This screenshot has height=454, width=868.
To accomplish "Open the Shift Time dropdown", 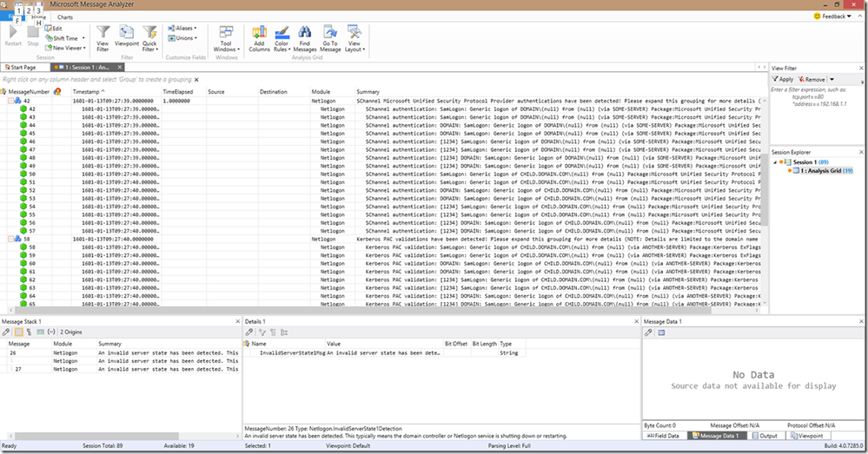I will coord(65,38).
